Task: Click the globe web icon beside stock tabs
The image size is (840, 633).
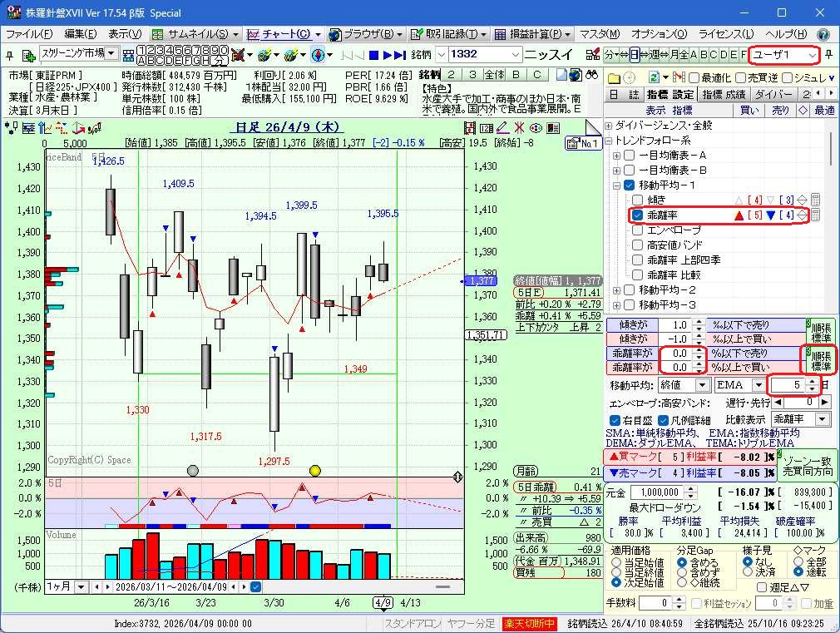Action: [577, 75]
